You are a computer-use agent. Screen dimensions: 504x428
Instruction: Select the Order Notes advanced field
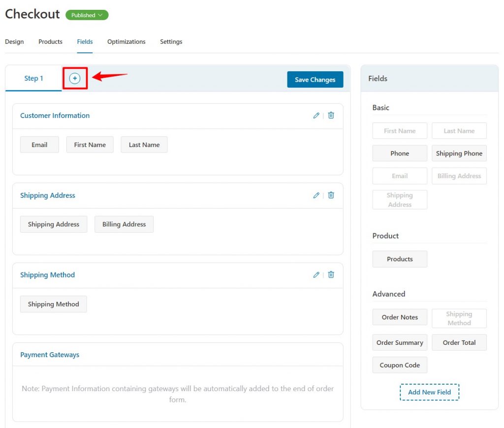[400, 317]
